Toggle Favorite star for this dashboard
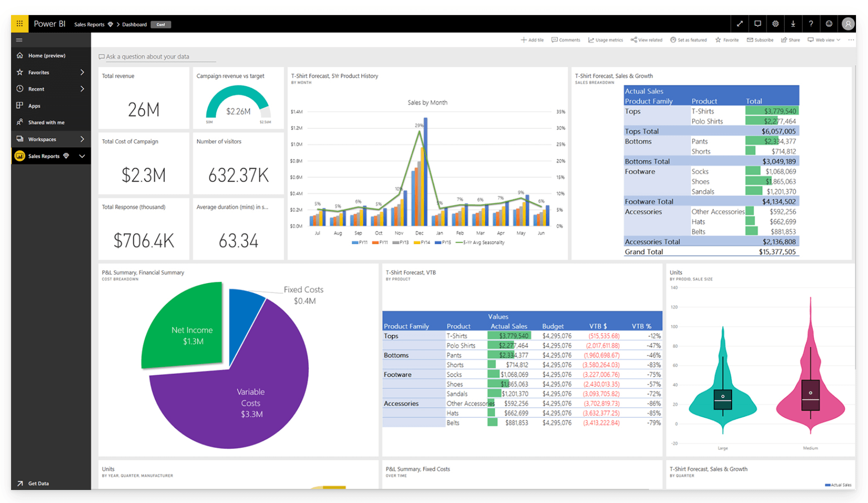Image resolution: width=868 pixels, height=503 pixels. 727,40
